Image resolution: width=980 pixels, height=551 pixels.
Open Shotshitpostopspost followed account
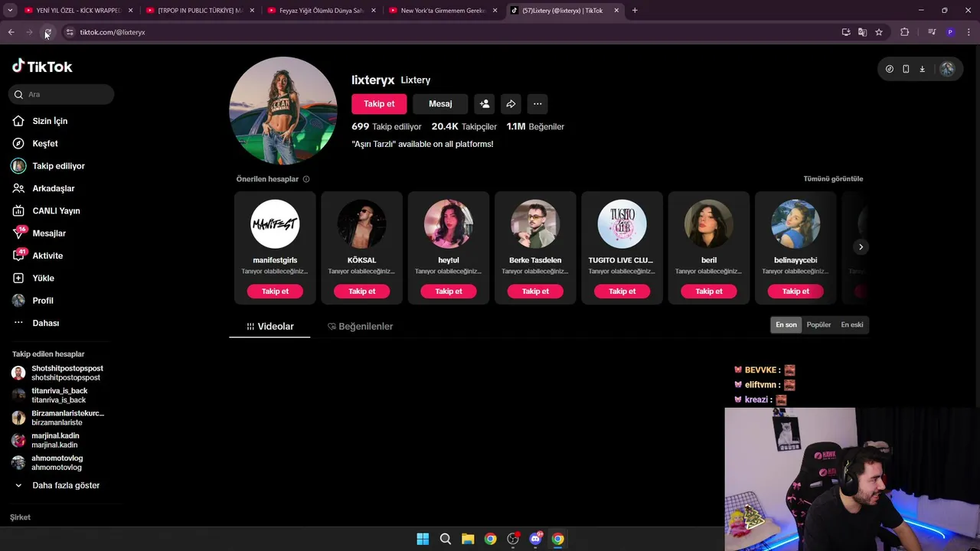[57, 373]
